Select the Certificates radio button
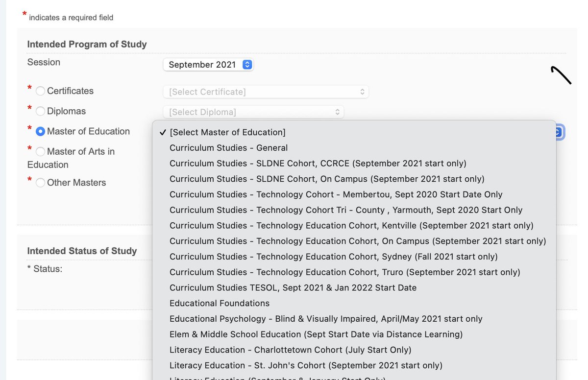This screenshot has height=380, width=588. 40,91
